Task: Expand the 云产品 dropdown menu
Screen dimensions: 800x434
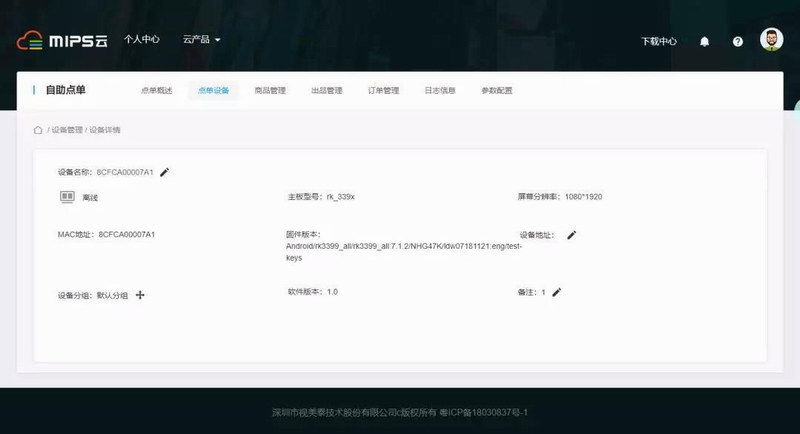Action: click(201, 40)
